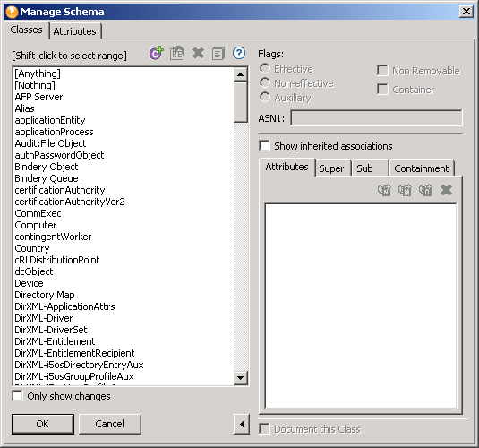
Task: Click the Delete Class X icon in the class toolbar
Action: (x=198, y=53)
